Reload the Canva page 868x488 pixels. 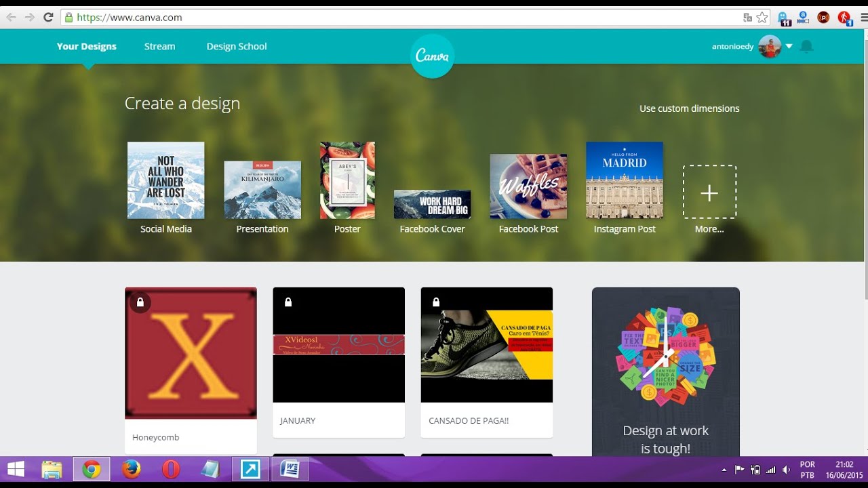coord(48,18)
